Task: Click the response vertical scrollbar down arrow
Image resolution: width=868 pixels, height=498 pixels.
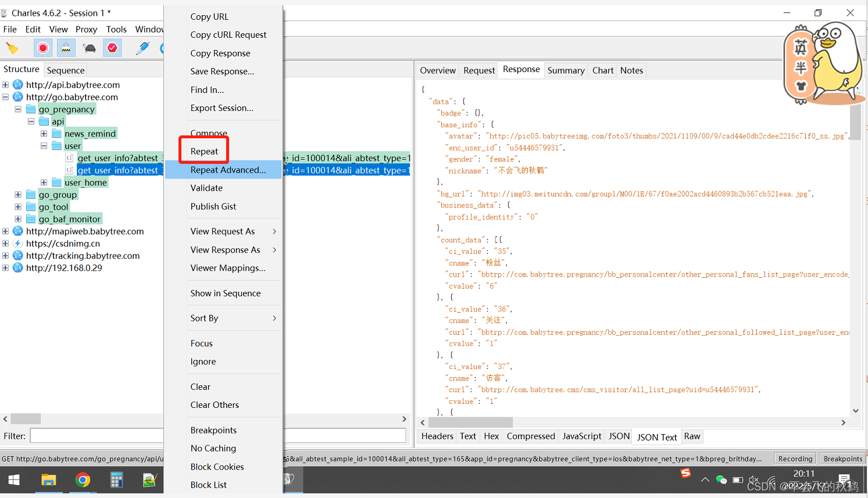Action: [x=855, y=411]
